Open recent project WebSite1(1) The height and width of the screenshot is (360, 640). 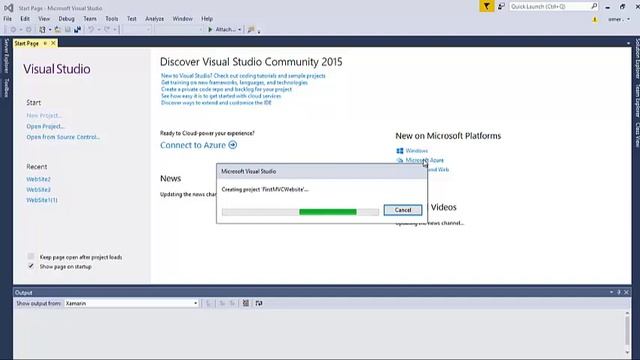[42, 200]
